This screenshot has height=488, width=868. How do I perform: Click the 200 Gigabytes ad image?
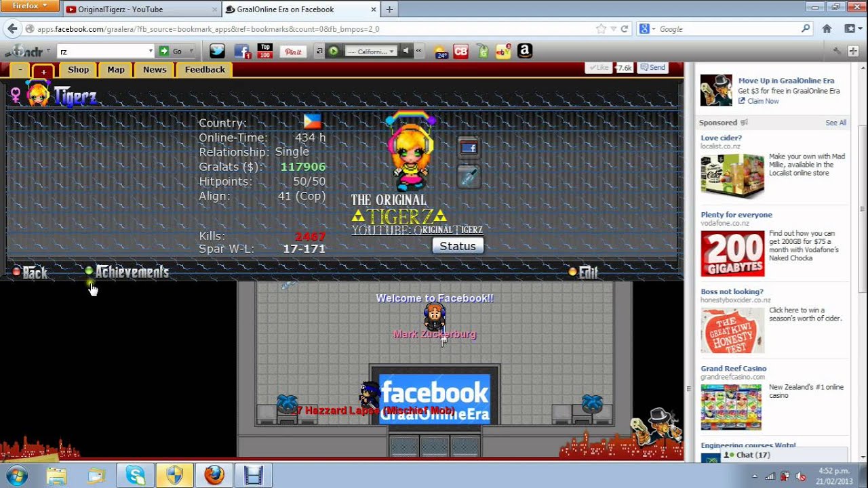point(732,253)
